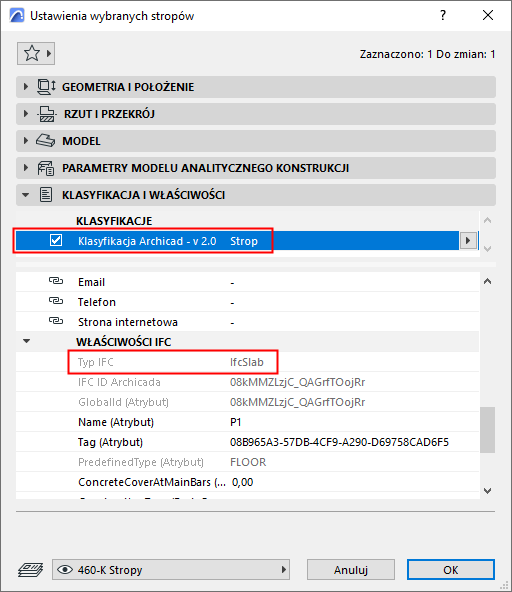Click the Archicad logo in title bar

(17, 15)
